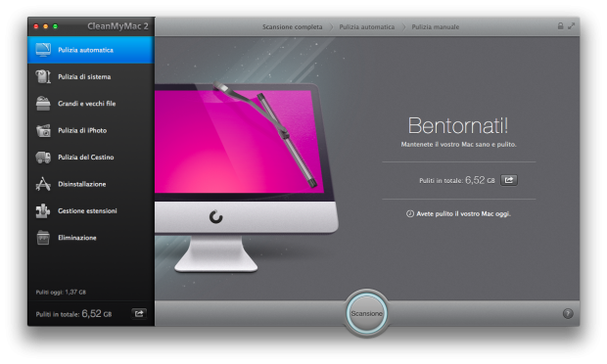Zoom window with the green button
This screenshot has height=364, width=607.
click(x=56, y=26)
